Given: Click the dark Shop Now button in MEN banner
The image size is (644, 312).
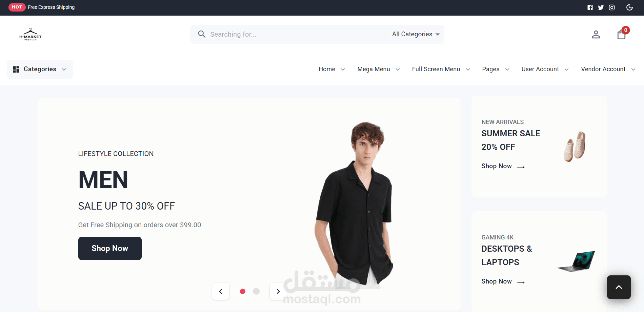Looking at the screenshot, I should (110, 248).
